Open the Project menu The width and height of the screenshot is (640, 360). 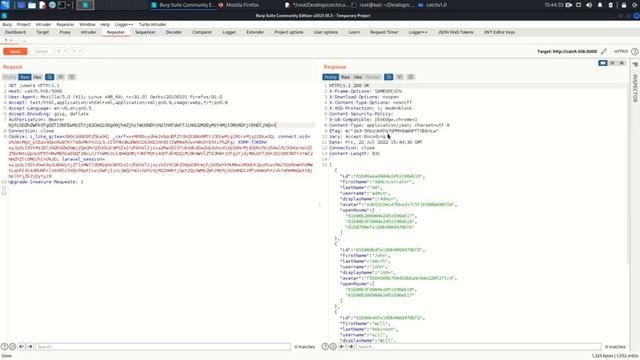tap(24, 24)
